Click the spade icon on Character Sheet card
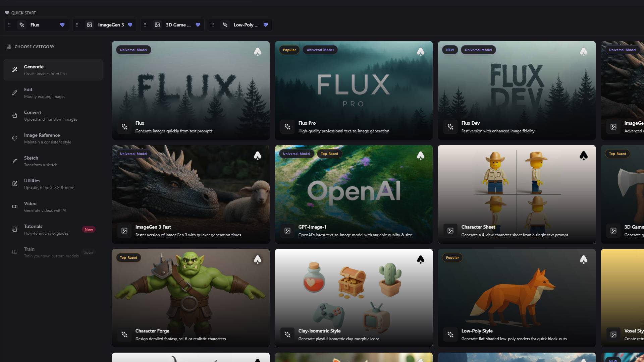This screenshot has height=362, width=644. coord(584,156)
